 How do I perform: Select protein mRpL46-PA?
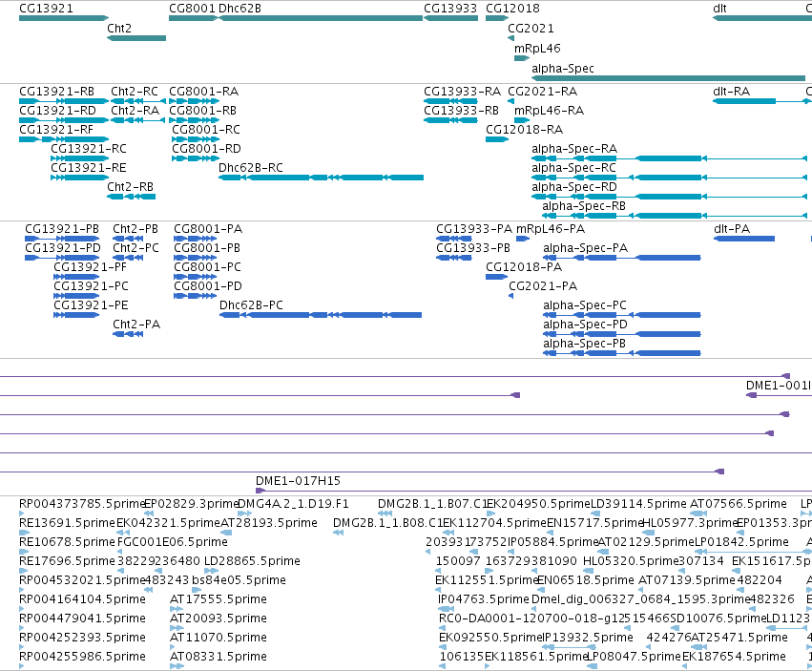pyautogui.click(x=523, y=239)
